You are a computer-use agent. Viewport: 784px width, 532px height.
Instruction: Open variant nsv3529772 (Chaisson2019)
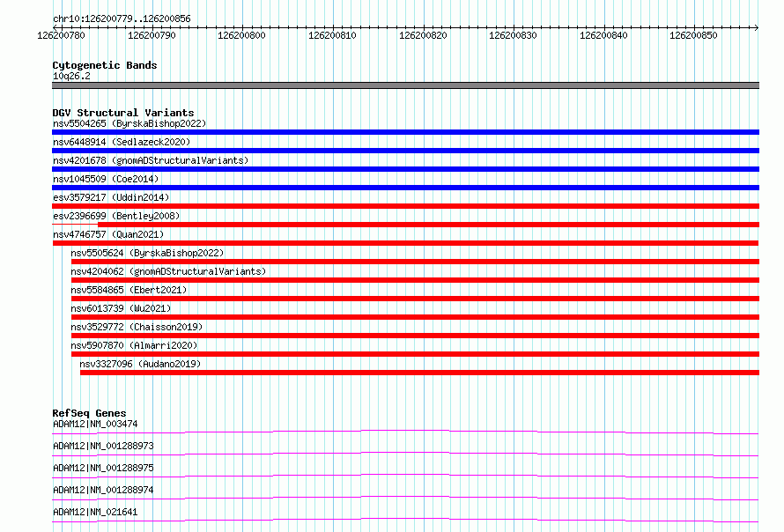137,327
